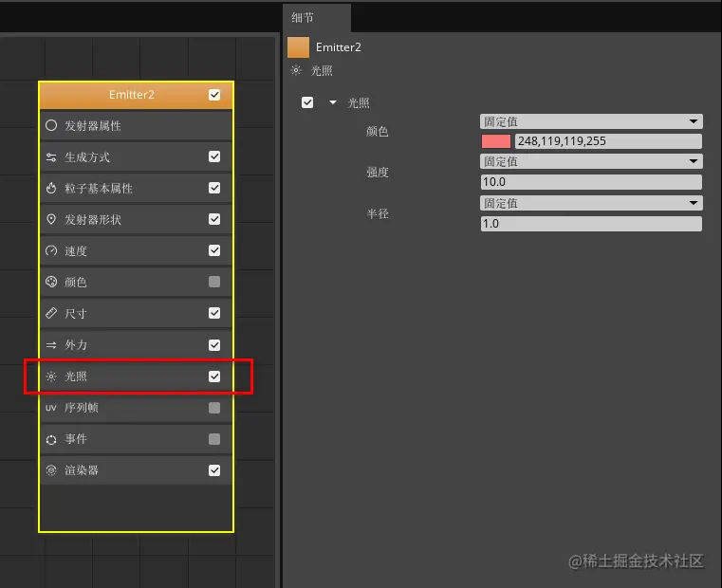722x588 pixels.
Task: Collapse the 光照 section triangle in details
Action: click(x=333, y=102)
